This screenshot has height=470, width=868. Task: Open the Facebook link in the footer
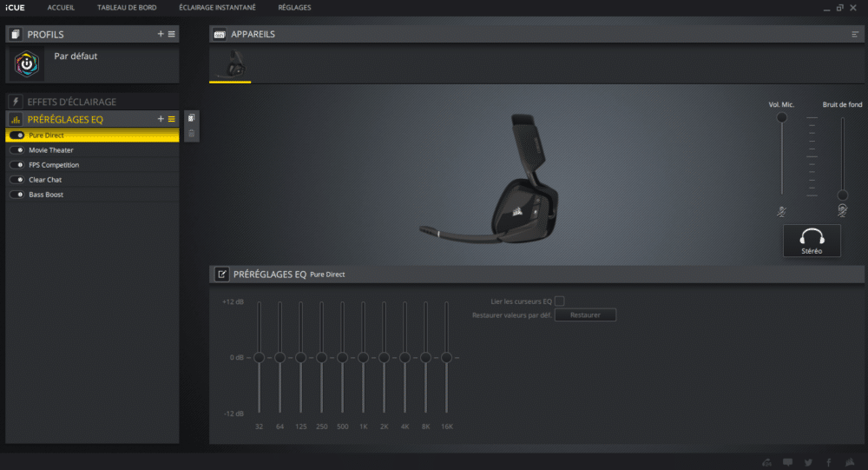[x=829, y=462]
